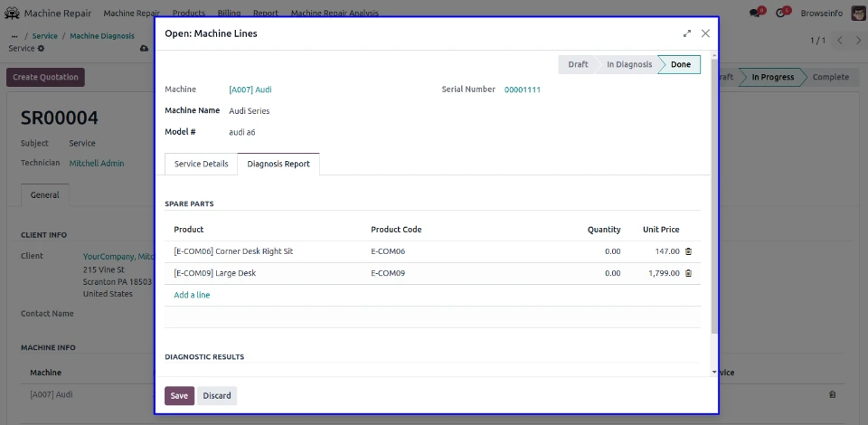868x425 pixels.
Task: Close the Machine Lines dialog
Action: [705, 33]
